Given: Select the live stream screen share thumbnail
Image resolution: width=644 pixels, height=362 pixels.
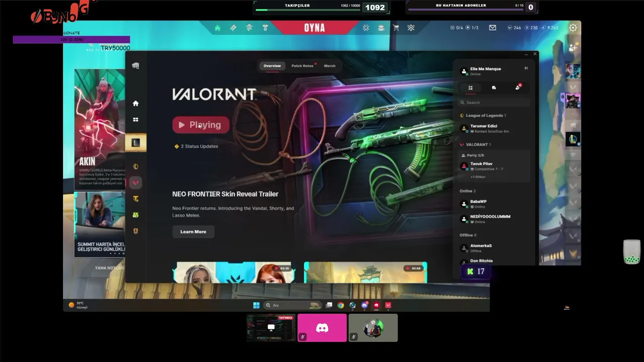Looking at the screenshot, I should point(271,328).
